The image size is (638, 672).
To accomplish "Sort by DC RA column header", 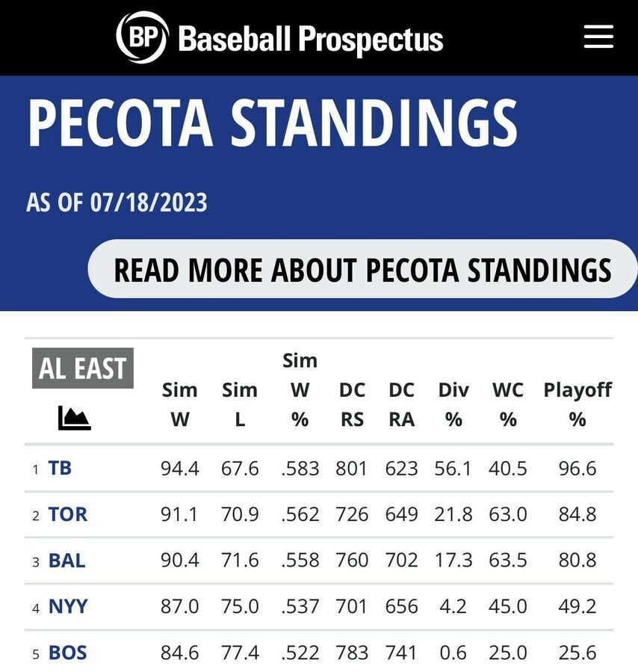I will [x=402, y=404].
